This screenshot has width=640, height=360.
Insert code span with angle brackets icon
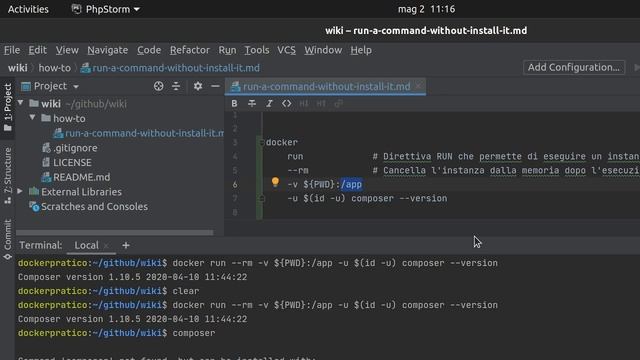tap(287, 104)
